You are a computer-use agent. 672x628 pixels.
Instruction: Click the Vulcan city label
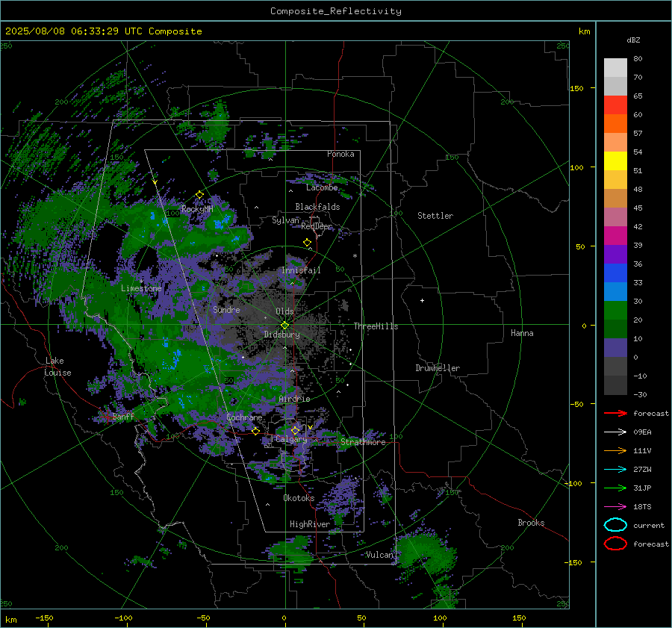379,555
